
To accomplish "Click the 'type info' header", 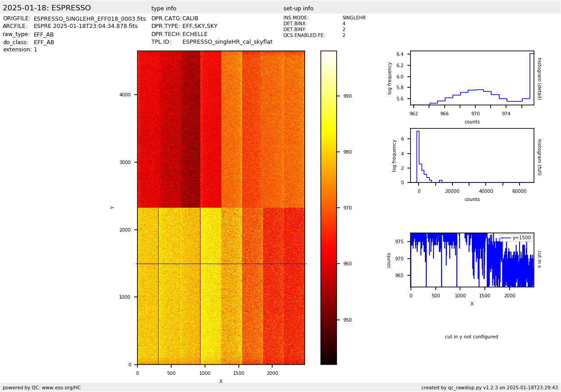I will click(x=164, y=9).
